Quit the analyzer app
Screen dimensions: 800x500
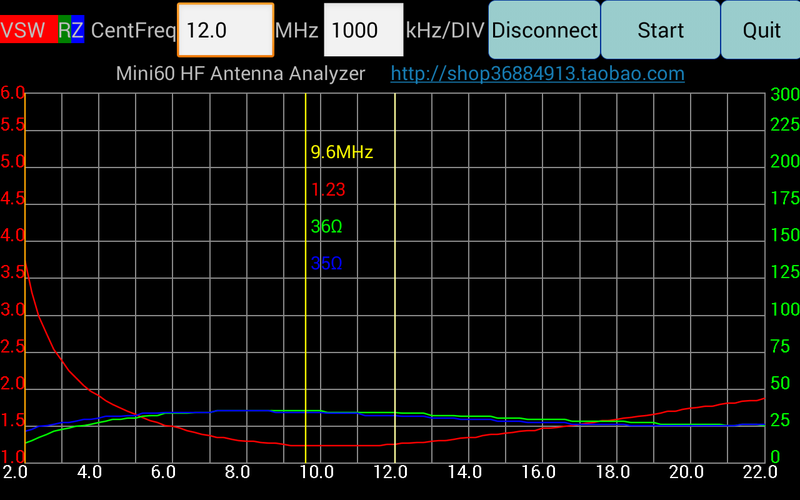point(761,30)
